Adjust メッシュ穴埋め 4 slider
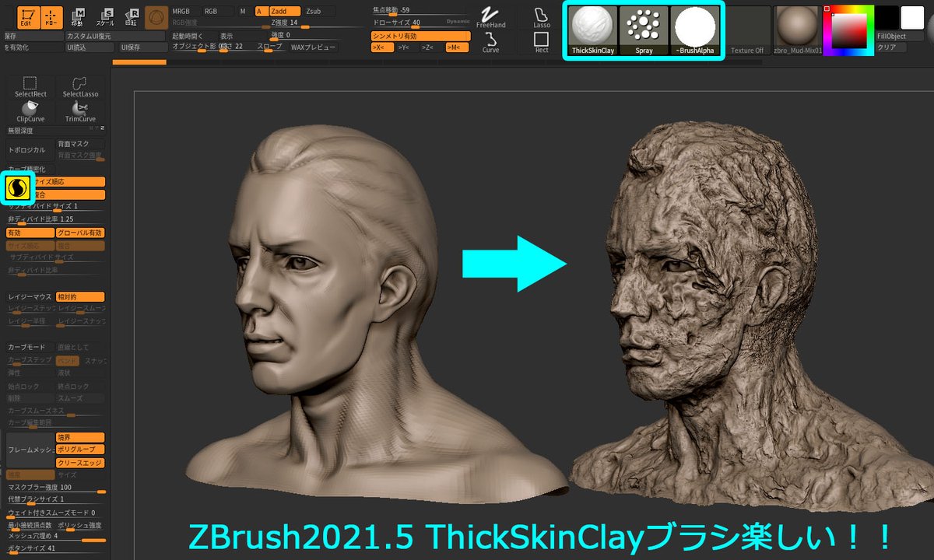 [55, 537]
